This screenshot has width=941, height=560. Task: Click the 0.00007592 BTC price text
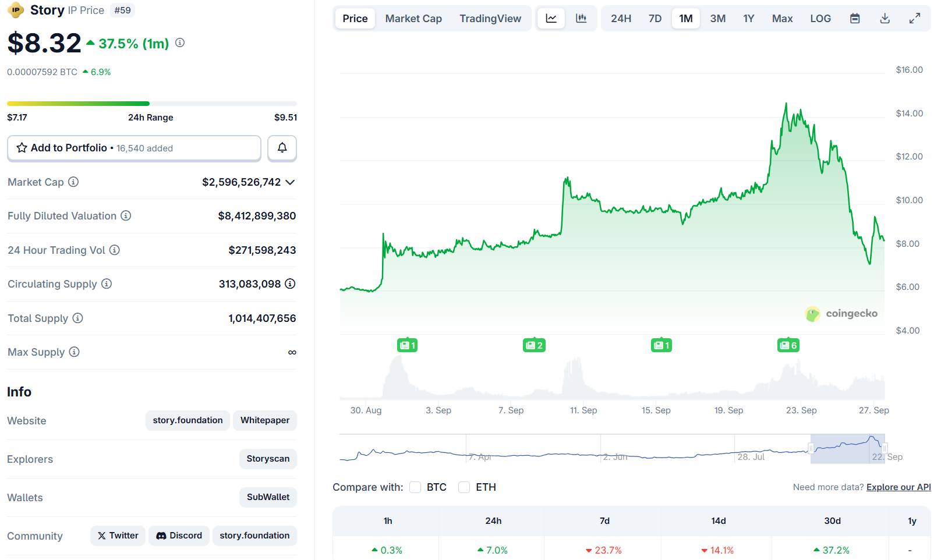[x=42, y=72]
